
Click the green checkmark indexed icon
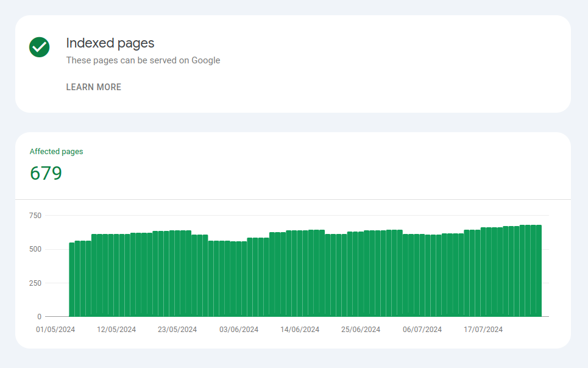(40, 47)
